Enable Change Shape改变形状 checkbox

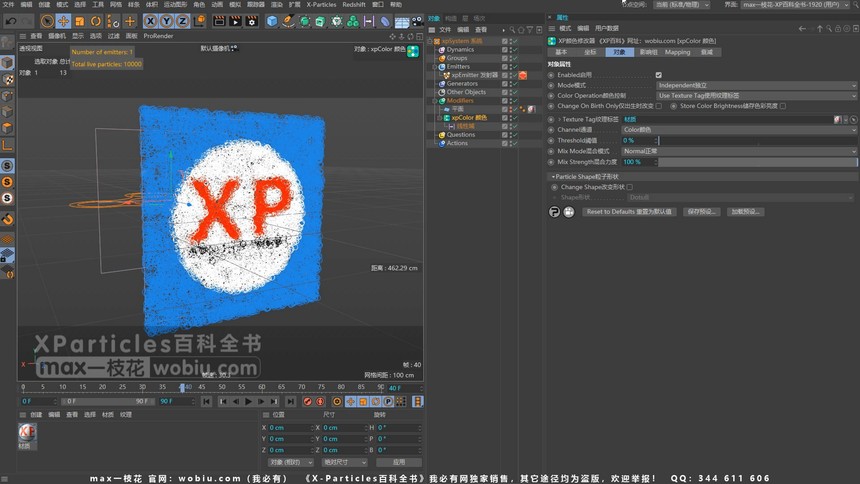coord(630,187)
